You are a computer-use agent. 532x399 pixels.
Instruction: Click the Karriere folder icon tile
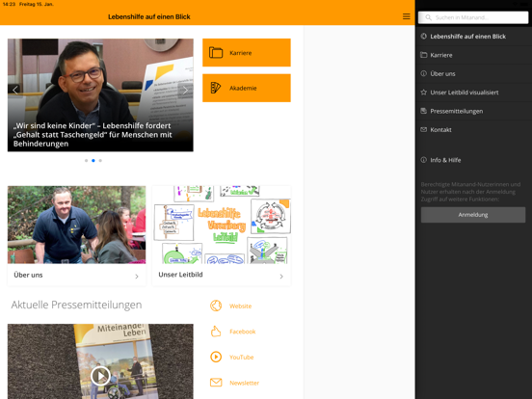(216, 53)
